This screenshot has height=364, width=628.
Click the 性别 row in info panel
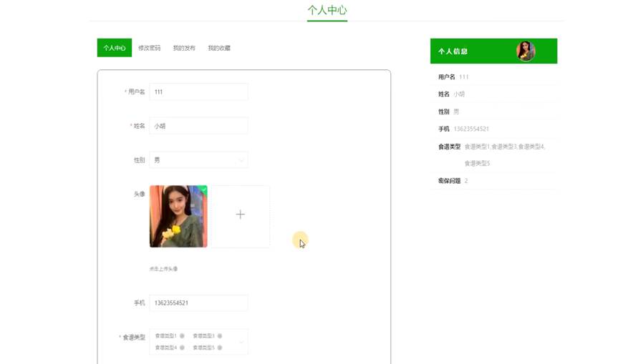pos(494,112)
